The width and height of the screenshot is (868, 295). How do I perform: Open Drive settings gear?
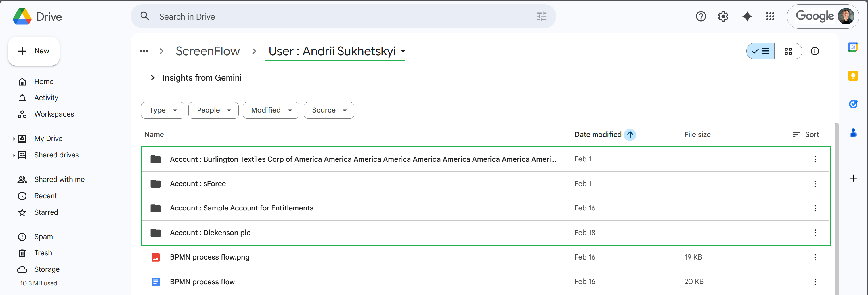tap(723, 16)
